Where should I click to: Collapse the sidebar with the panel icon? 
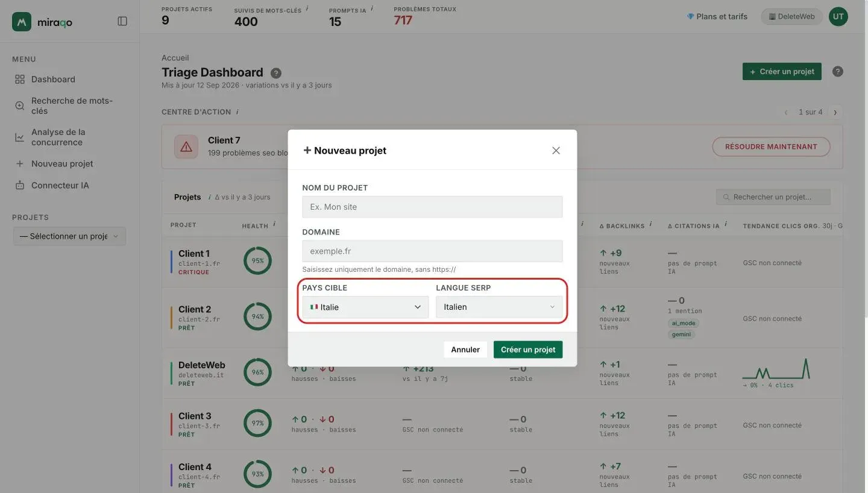pos(122,21)
